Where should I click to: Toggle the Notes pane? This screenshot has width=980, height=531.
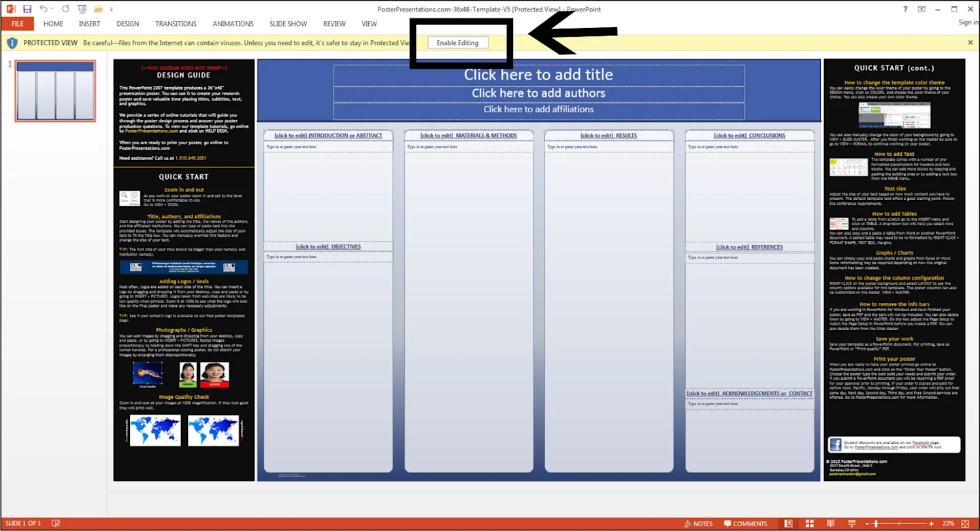click(x=699, y=523)
